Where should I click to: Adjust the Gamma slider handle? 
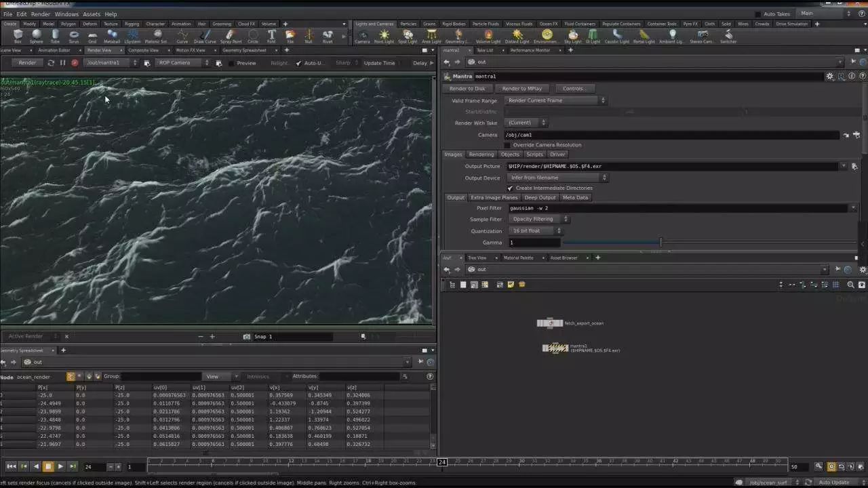[660, 243]
